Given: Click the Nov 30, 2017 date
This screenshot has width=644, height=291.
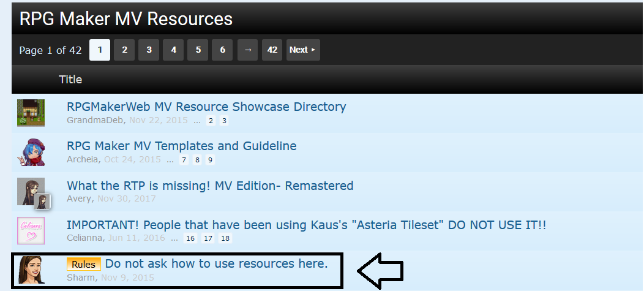Looking at the screenshot, I should [127, 198].
